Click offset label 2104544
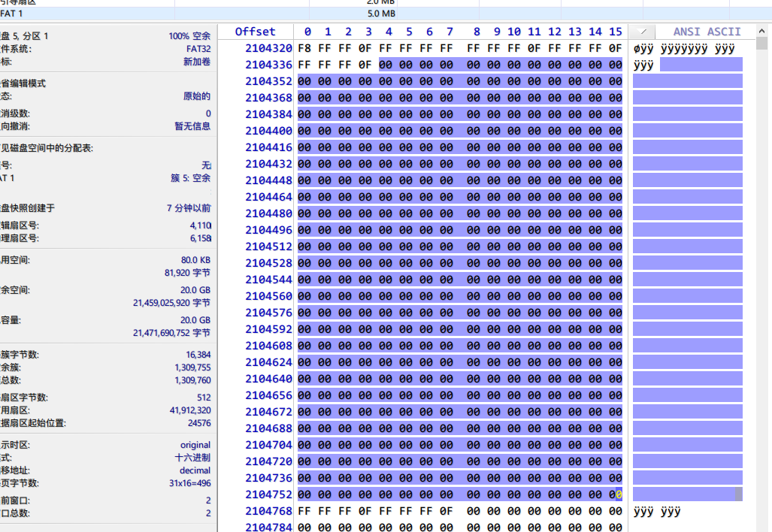Viewport: 772px width, 532px height. [268, 280]
